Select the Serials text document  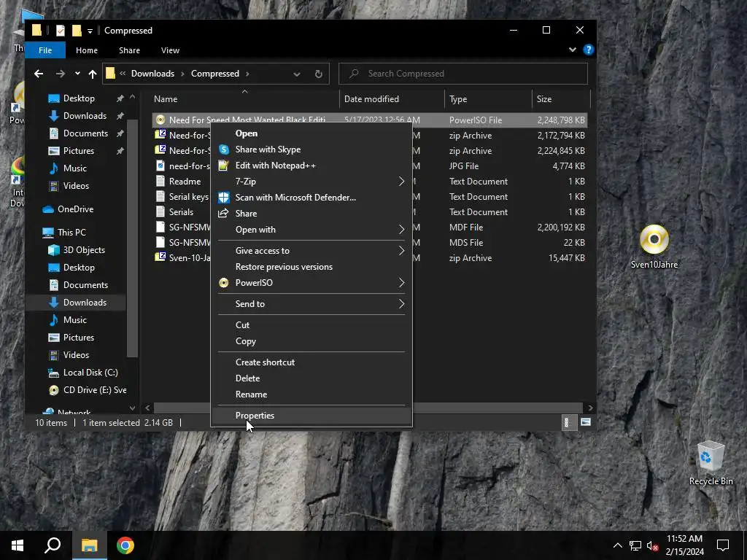pos(181,212)
